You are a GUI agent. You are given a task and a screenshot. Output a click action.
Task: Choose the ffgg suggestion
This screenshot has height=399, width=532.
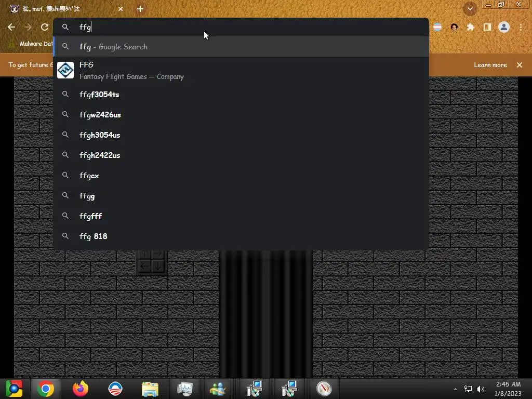click(x=241, y=196)
